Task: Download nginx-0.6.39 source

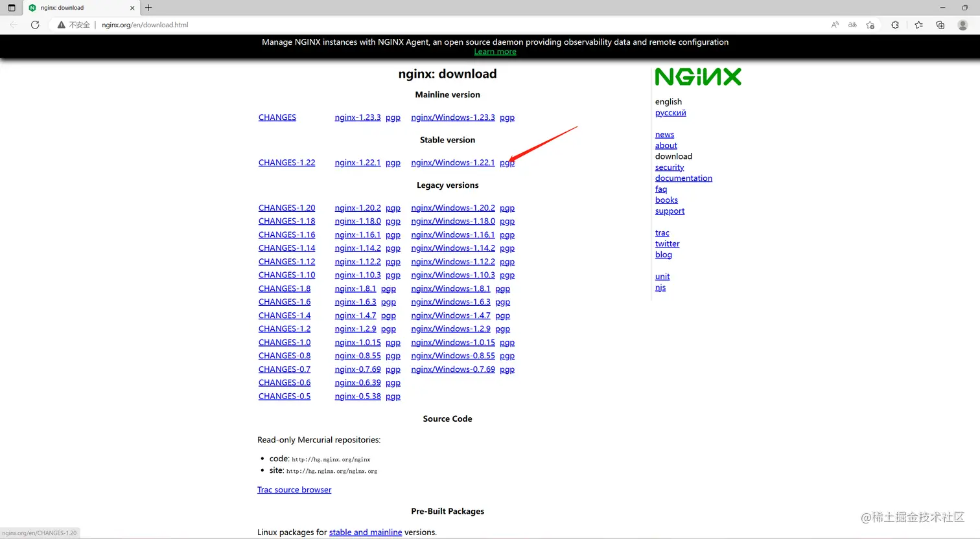Action: point(358,383)
